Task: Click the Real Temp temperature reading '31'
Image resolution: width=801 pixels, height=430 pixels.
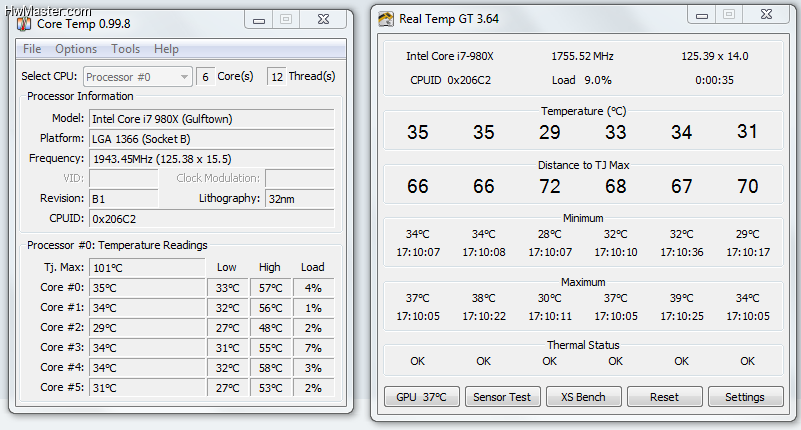Action: pyautogui.click(x=747, y=132)
